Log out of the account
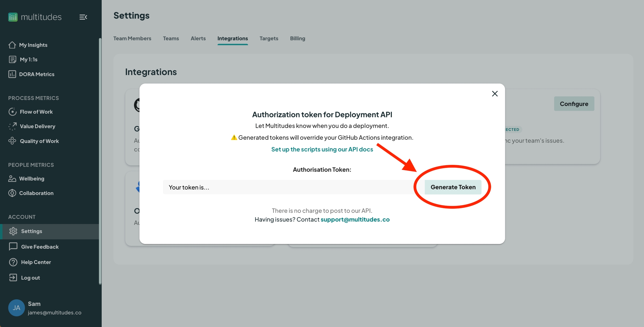Image resolution: width=644 pixels, height=327 pixels. tap(30, 278)
